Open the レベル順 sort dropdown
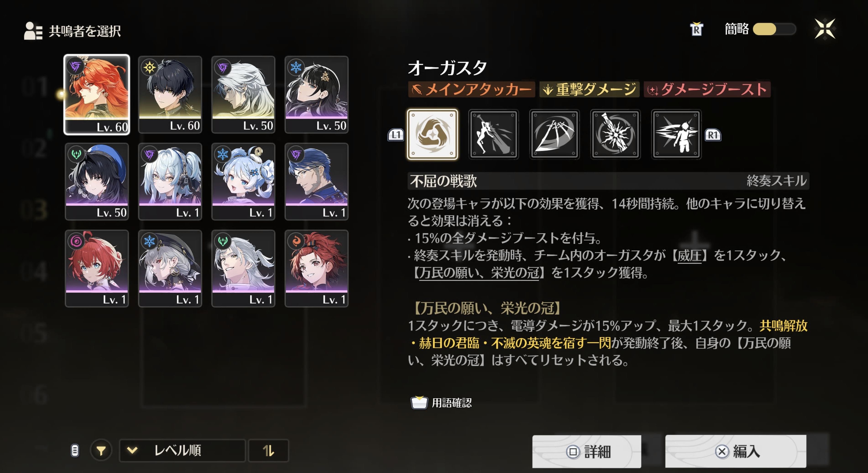Screen dimensions: 868x473 pos(182,450)
